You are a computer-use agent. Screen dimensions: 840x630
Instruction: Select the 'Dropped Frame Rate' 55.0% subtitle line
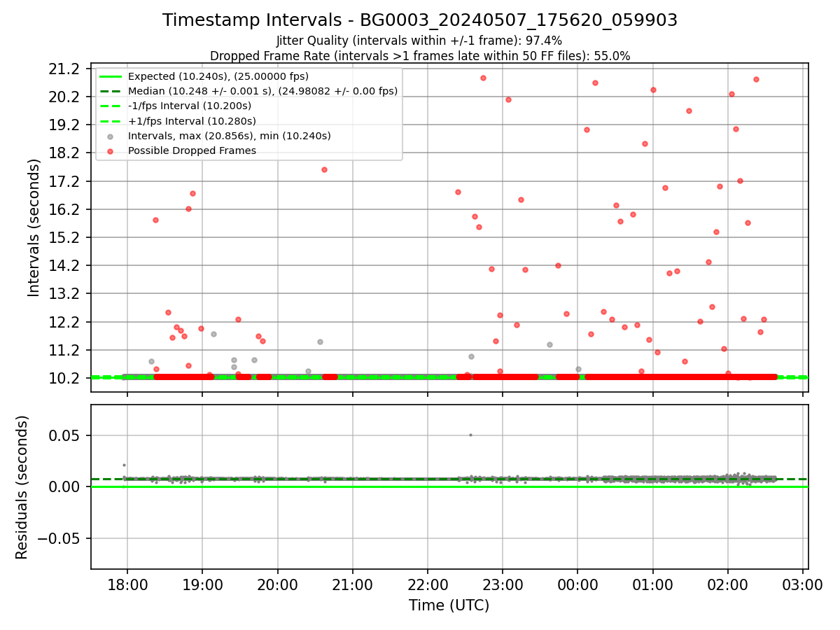(x=420, y=56)
